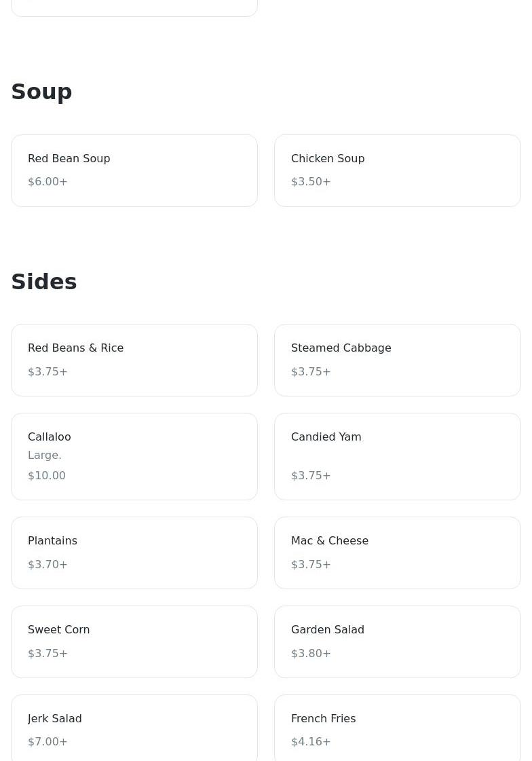Select Chicken Soup from the Soup section

tap(397, 170)
